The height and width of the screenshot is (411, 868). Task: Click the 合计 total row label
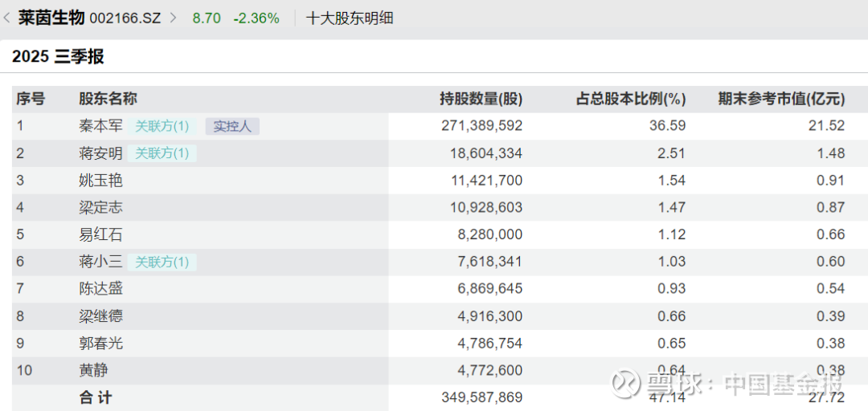96,397
